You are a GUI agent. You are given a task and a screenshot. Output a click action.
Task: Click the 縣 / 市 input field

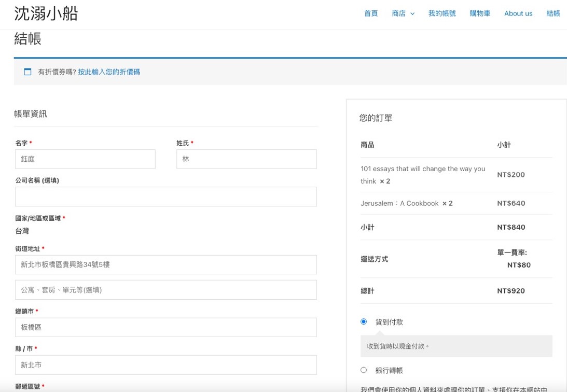(165, 365)
